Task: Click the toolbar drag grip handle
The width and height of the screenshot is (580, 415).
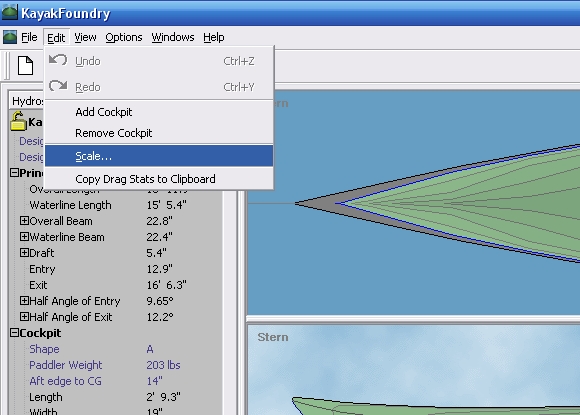Action: click(x=6, y=65)
